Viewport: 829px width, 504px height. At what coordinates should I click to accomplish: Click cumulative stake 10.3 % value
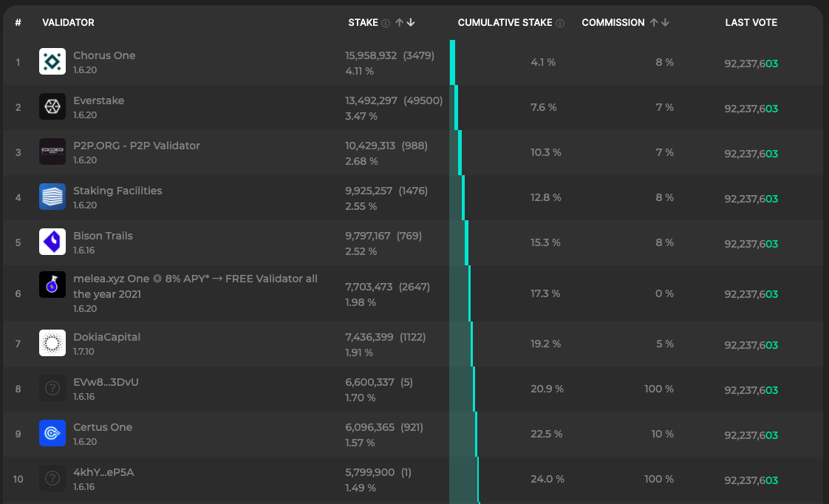pos(545,152)
